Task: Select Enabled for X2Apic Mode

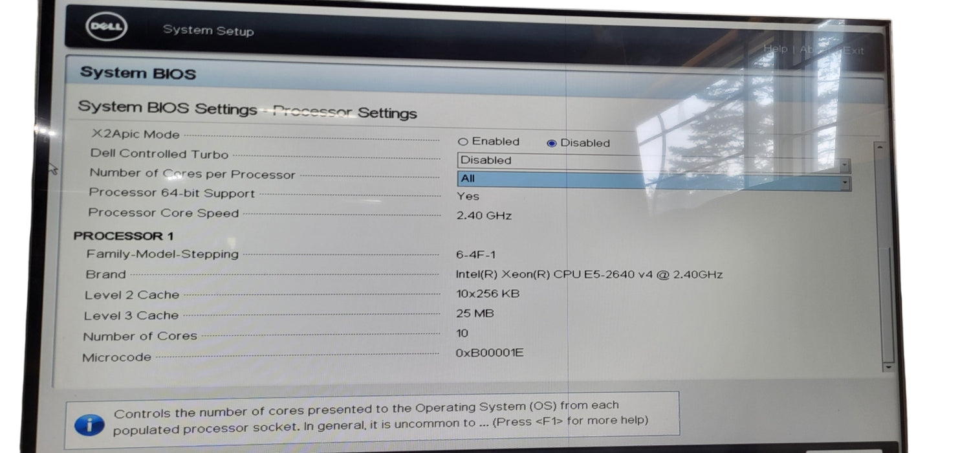Action: [x=463, y=142]
